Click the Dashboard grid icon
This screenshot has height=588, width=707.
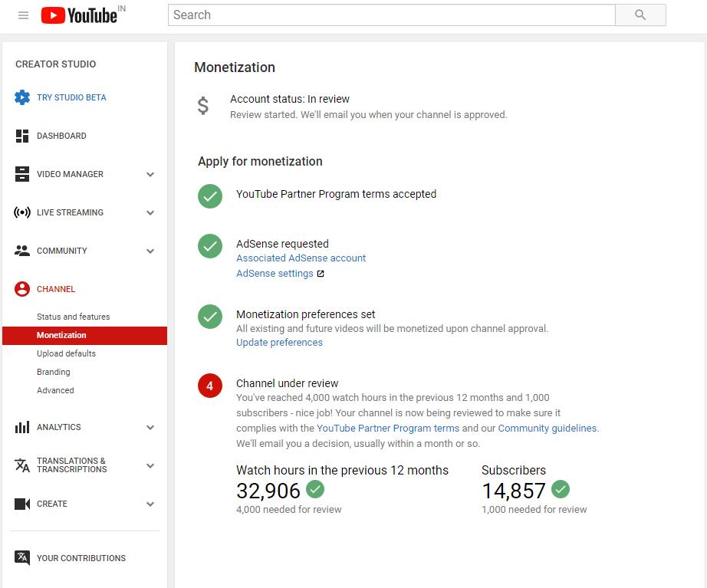coord(22,136)
